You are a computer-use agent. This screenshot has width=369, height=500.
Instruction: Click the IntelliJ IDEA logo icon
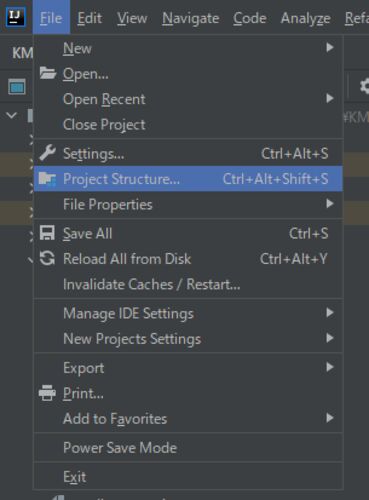point(16,17)
